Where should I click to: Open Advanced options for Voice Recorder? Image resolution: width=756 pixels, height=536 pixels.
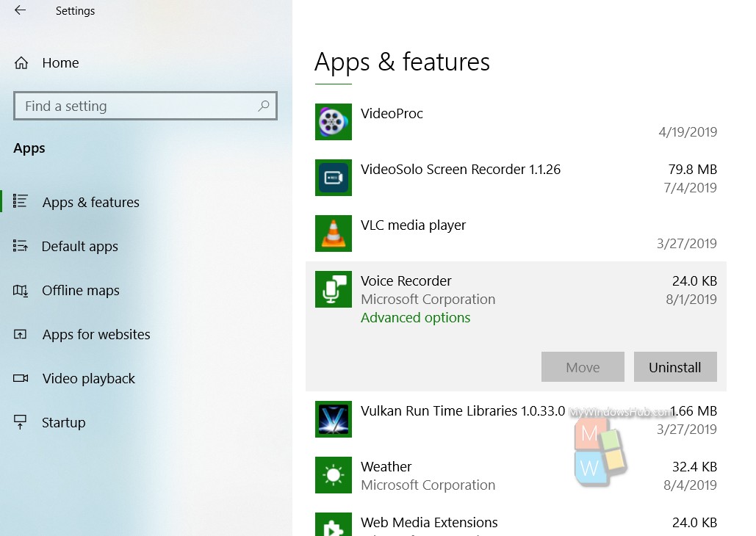coord(416,318)
